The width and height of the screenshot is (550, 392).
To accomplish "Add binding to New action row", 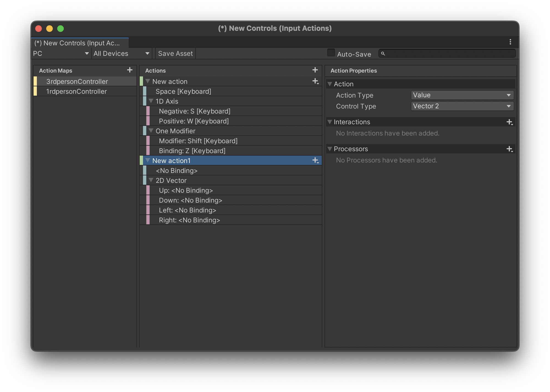I will [315, 81].
